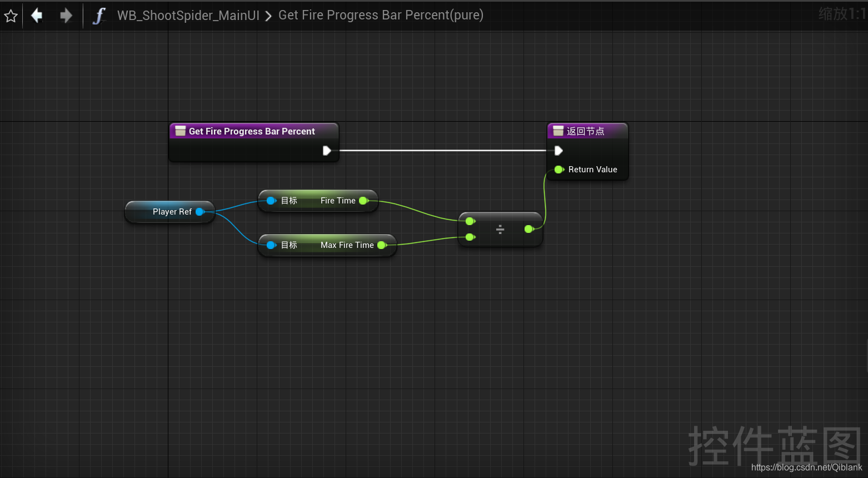Screen dimensions: 868x478
Task: Go back with the left arrow
Action: click(x=37, y=16)
